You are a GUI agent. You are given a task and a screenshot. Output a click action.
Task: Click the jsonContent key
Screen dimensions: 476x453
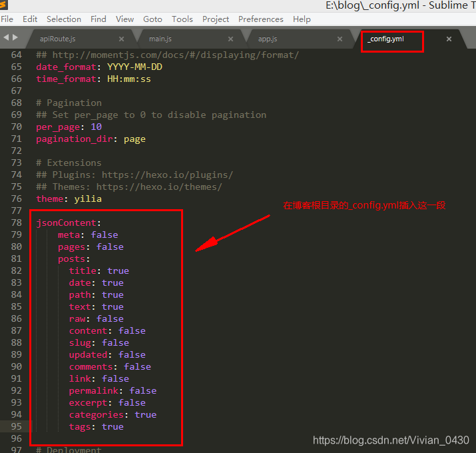[x=66, y=223]
